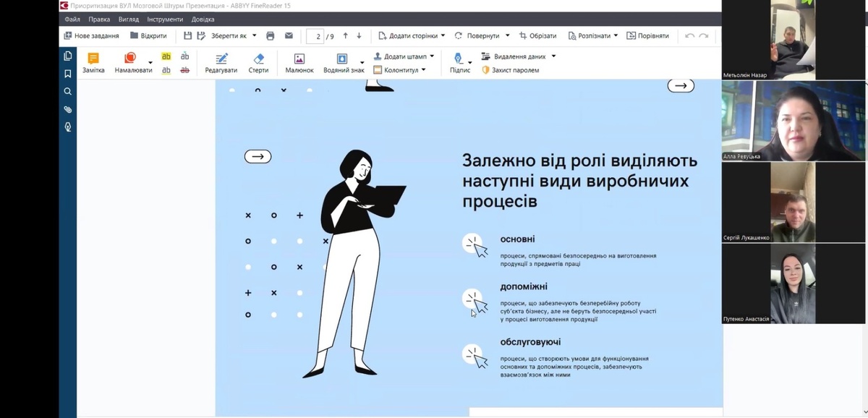This screenshot has width=868, height=418.
Task: Expand the Видалення даних dropdown
Action: pyautogui.click(x=553, y=56)
